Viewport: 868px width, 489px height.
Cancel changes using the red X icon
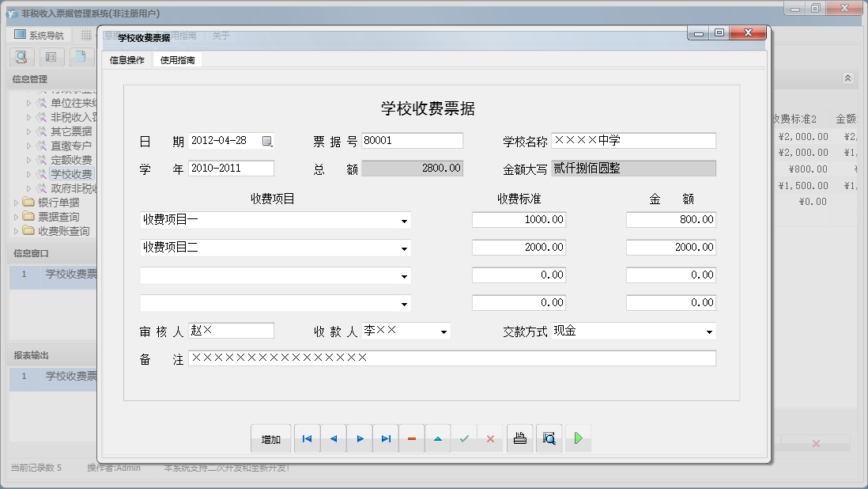click(x=491, y=438)
